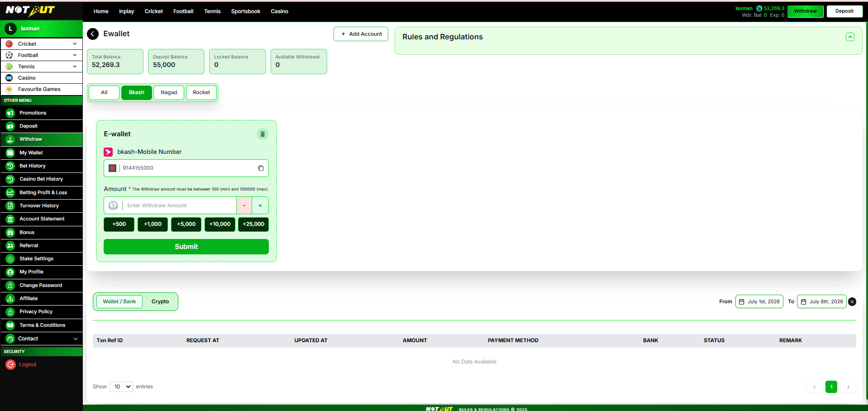Switch to the Wallet / Bank tab
The height and width of the screenshot is (411, 868).
click(x=119, y=301)
